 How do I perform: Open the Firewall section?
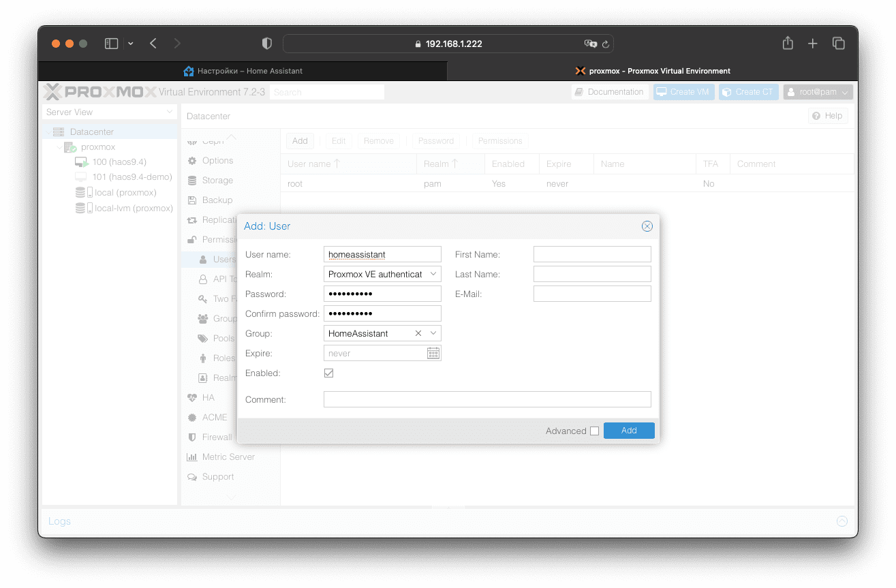tap(217, 437)
